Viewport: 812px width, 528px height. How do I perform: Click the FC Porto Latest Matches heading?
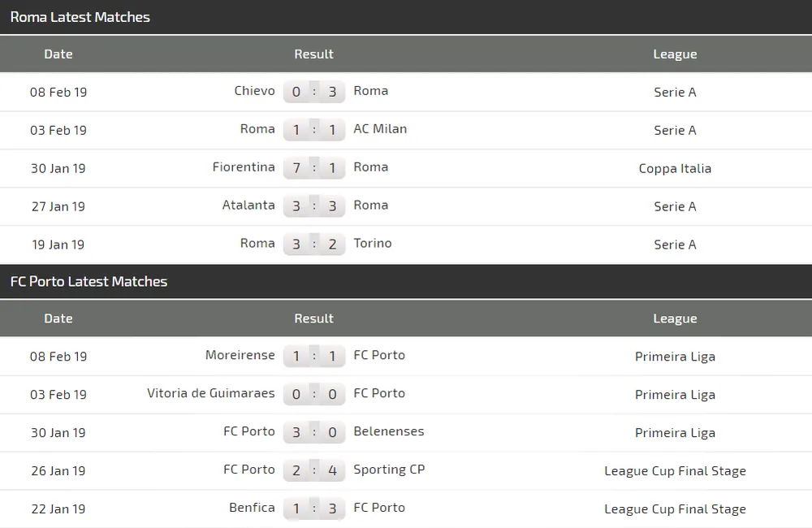pyautogui.click(x=89, y=282)
